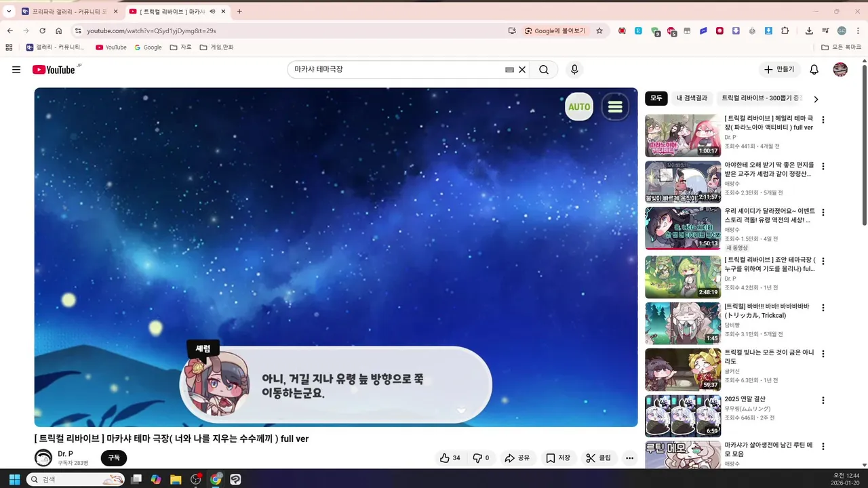Open options for 우리 셰이디가 달라졌어요 video
Screen dimensions: 868x488
pyautogui.click(x=823, y=213)
